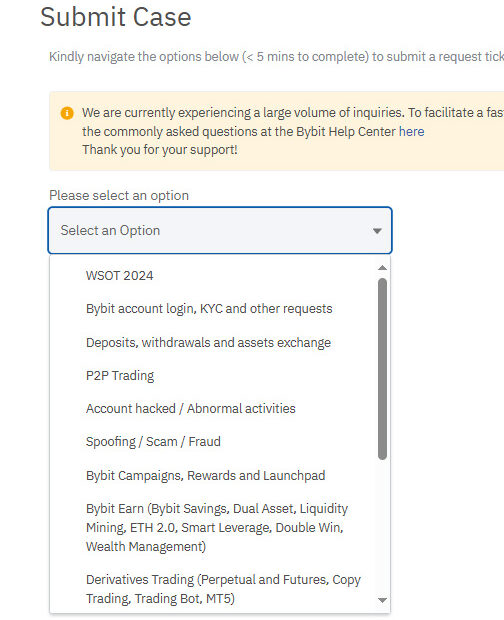The image size is (504, 620).
Task: Click the scrollbar track below the thumb
Action: pyautogui.click(x=382, y=528)
